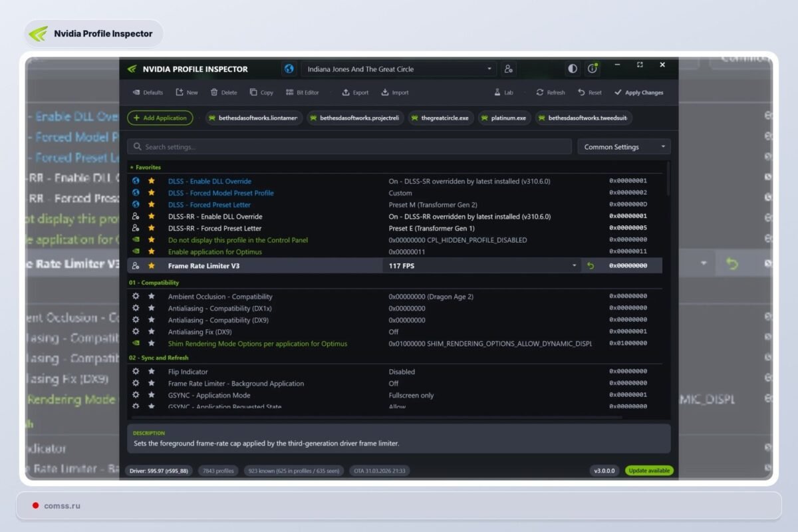Collapse the 01 - Compatibility section
This screenshot has width=798, height=532.
tap(154, 283)
